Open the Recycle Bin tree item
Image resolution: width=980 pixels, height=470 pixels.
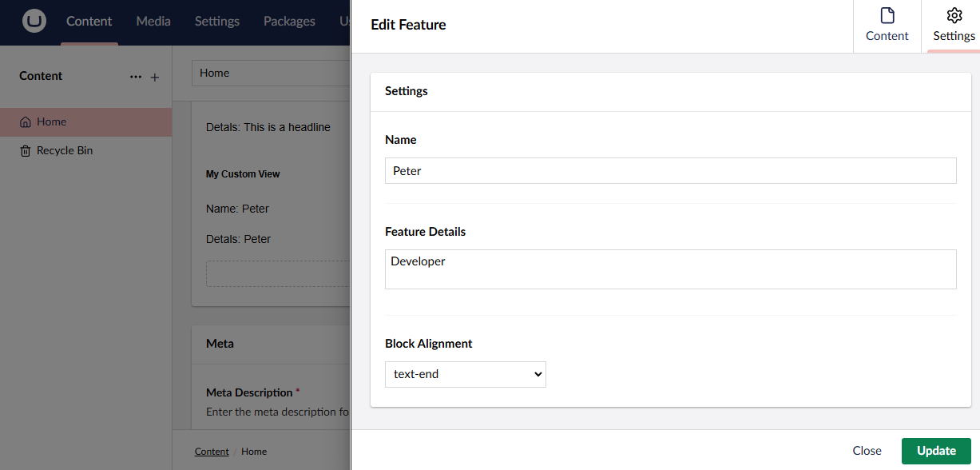(x=85, y=151)
